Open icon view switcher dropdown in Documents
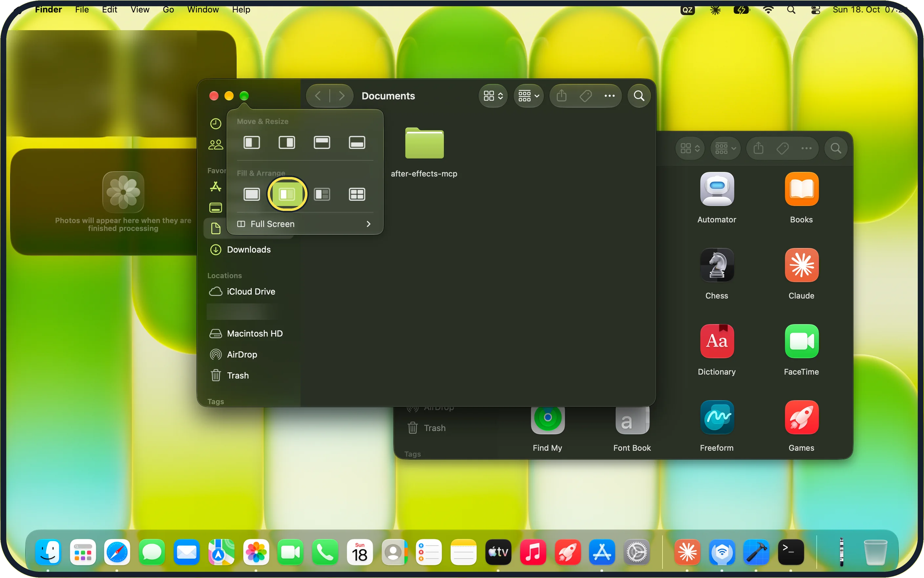Viewport: 924px width, 578px height. click(x=493, y=95)
